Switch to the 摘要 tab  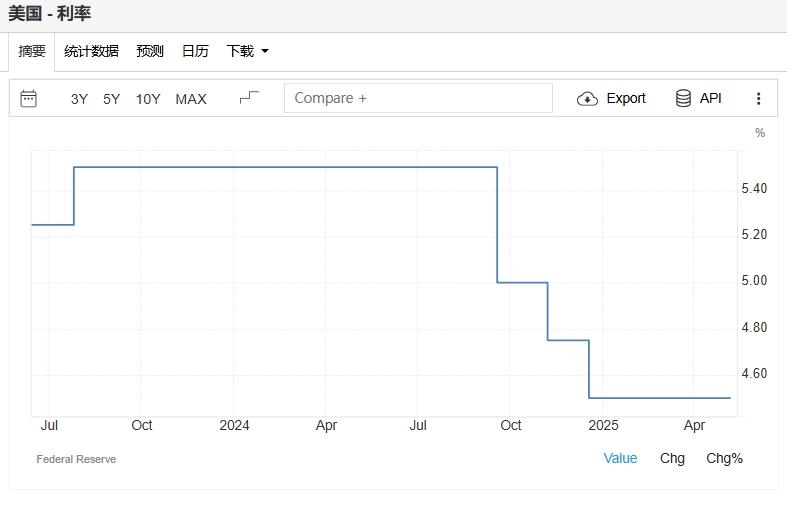pos(32,51)
